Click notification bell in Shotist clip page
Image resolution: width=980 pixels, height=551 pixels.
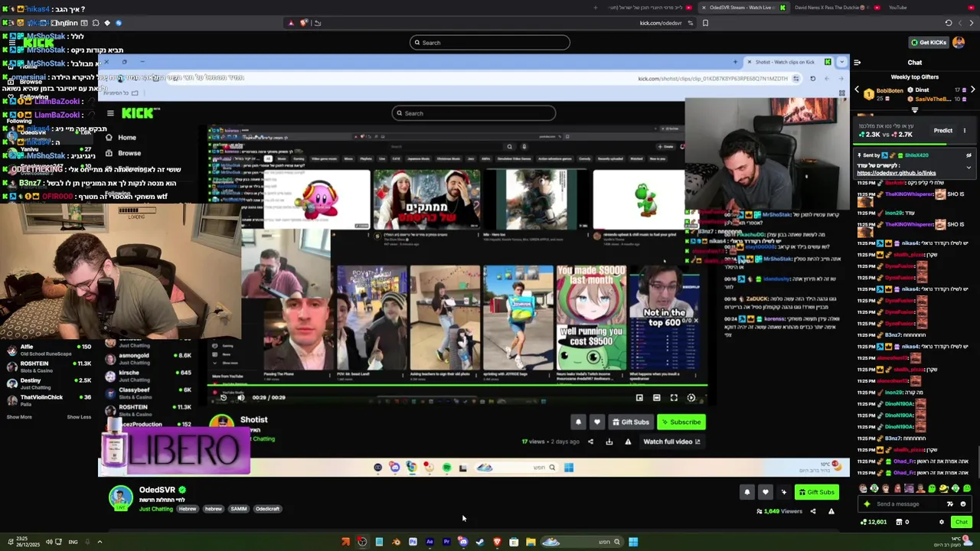click(x=579, y=422)
